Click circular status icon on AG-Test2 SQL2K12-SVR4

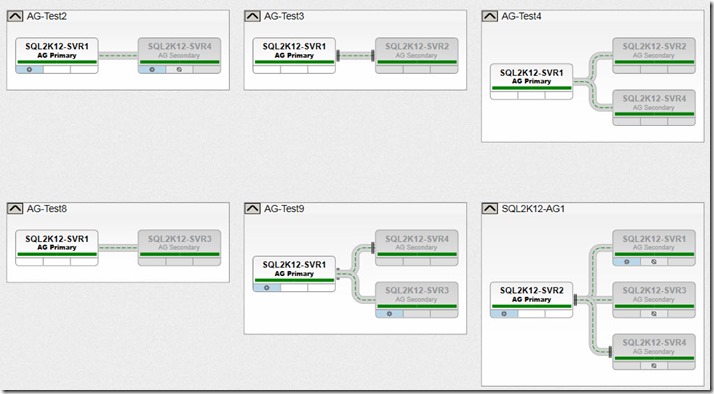(179, 70)
